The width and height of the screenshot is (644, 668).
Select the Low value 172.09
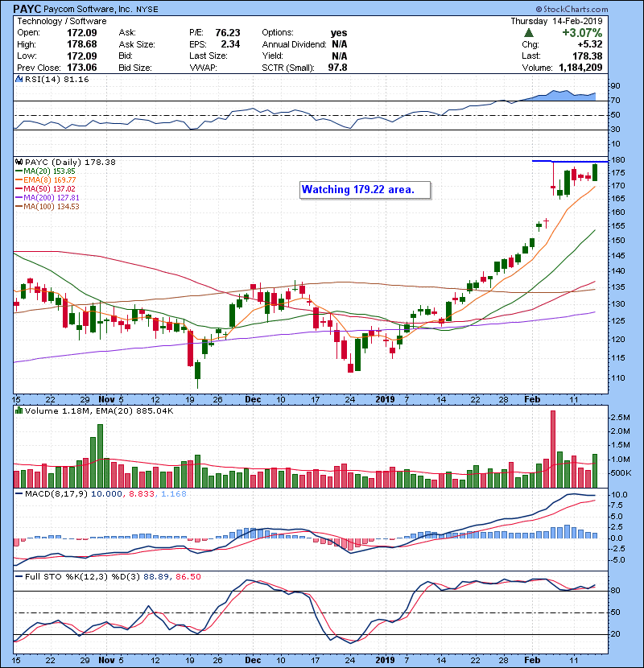click(82, 56)
